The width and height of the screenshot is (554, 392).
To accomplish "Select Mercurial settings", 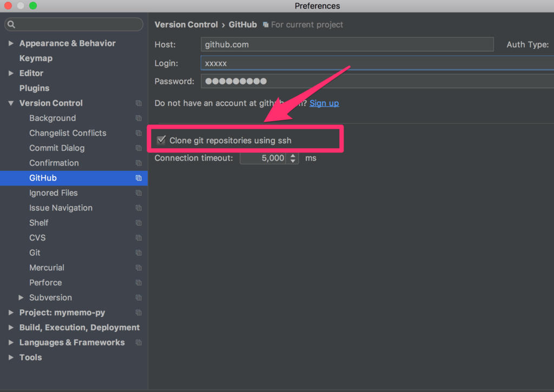I will point(47,268).
